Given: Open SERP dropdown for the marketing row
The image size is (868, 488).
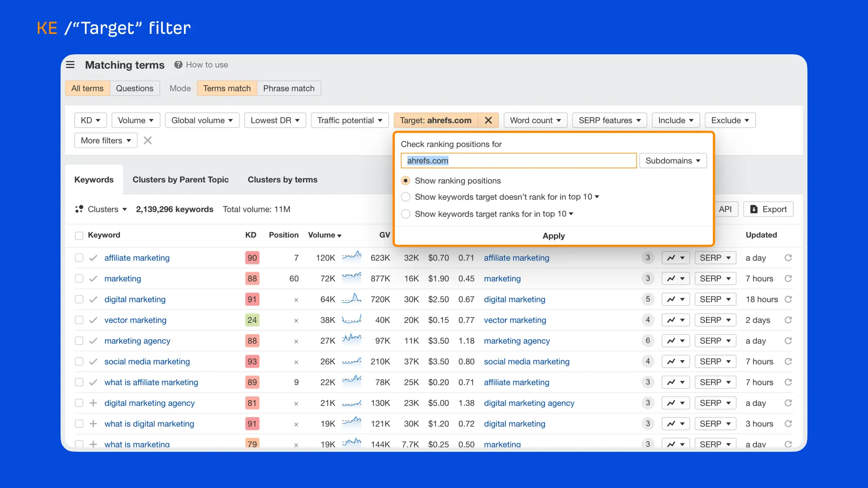Looking at the screenshot, I should [x=715, y=278].
